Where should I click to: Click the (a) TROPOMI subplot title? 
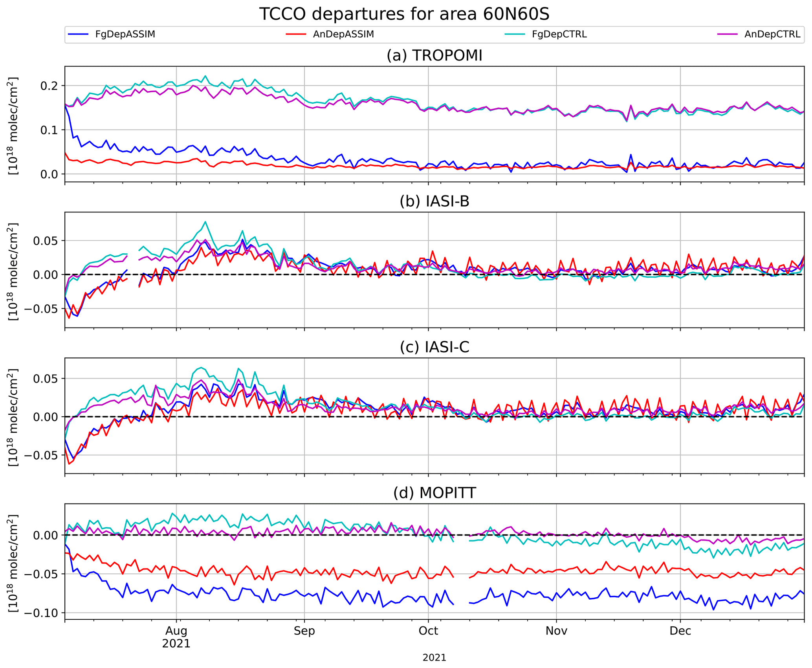pyautogui.click(x=434, y=56)
